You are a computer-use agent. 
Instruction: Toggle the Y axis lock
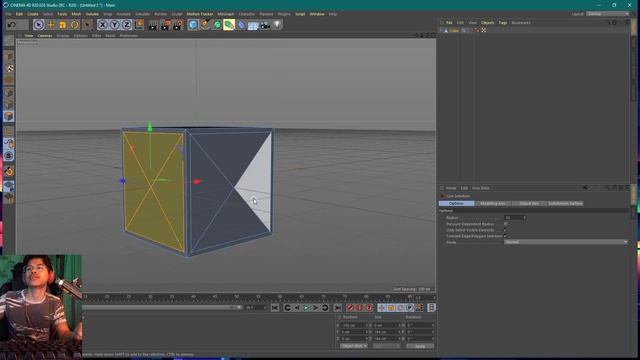coord(114,25)
